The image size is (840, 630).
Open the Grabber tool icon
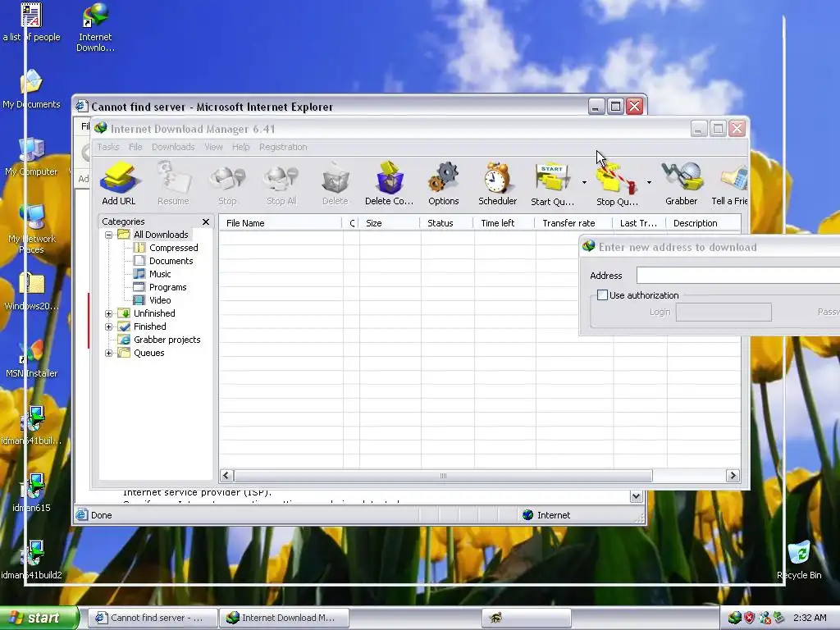[682, 184]
